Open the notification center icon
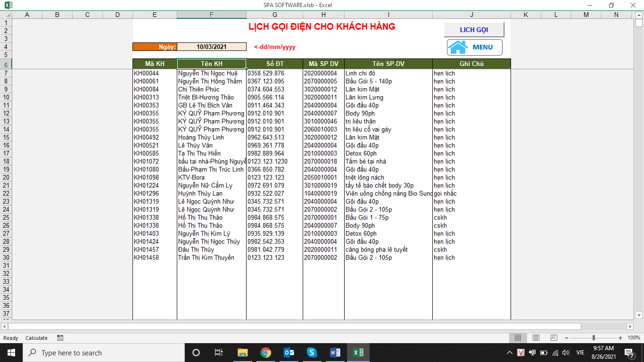The height and width of the screenshot is (362, 644). point(629,353)
